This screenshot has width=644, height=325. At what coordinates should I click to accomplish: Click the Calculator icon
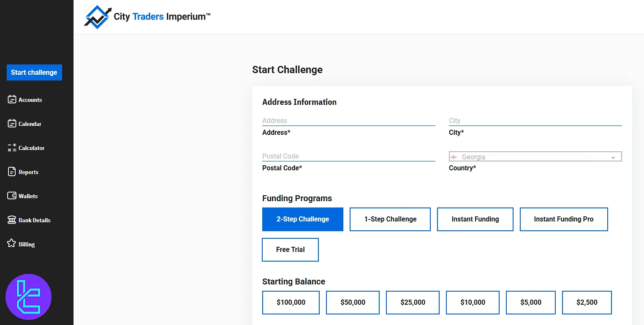coord(12,148)
